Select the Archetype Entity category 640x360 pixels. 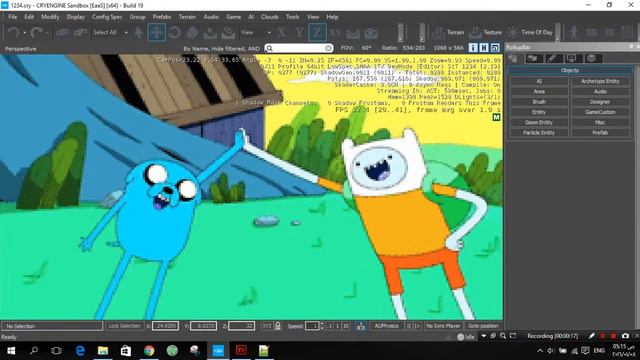click(x=600, y=81)
